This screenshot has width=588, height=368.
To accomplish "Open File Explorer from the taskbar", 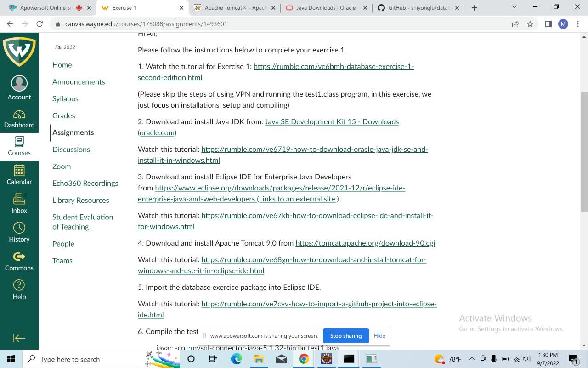I will coord(259,359).
